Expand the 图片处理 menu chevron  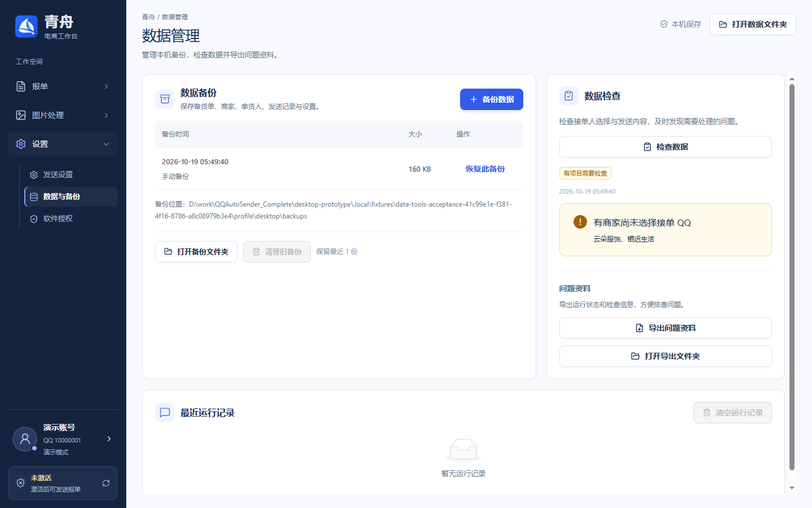[106, 115]
